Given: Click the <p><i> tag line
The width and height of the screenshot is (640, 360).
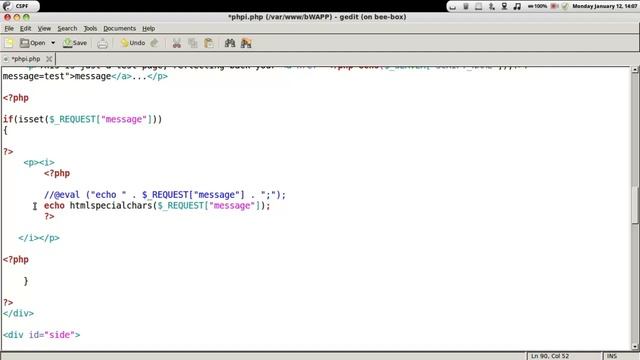Looking at the screenshot, I should click(39, 162).
